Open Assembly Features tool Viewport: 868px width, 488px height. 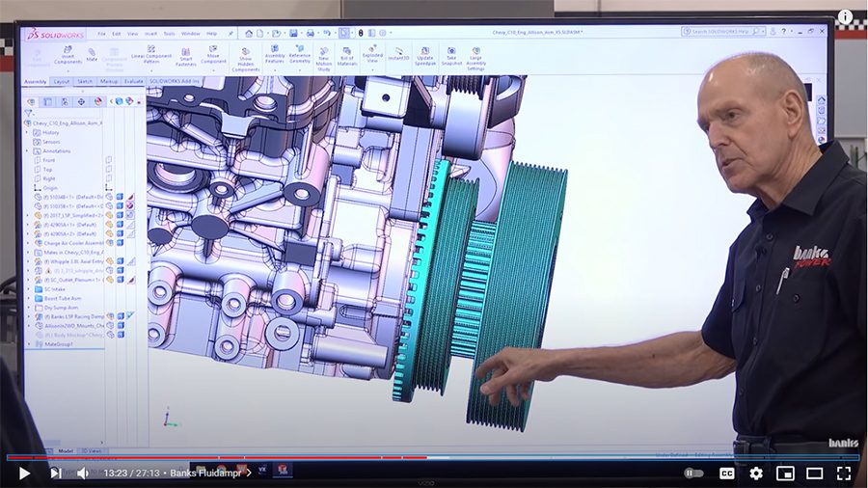275,54
